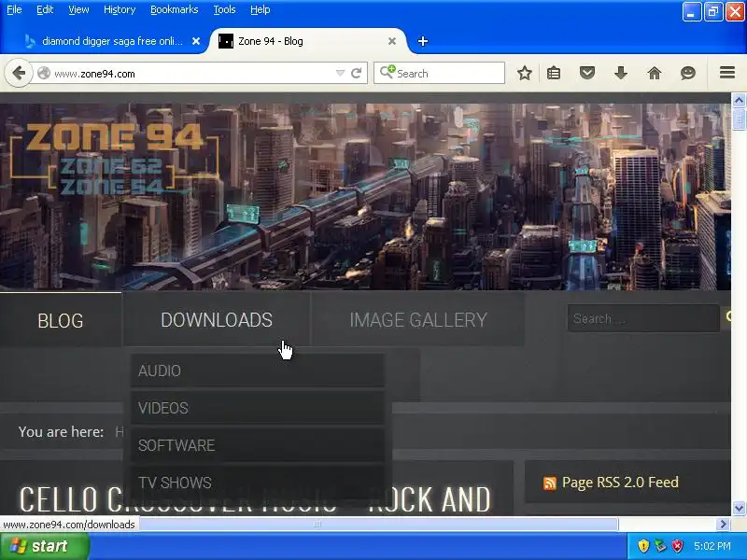Click the yellow security shield tray icon
747x560 pixels.
pos(643,546)
